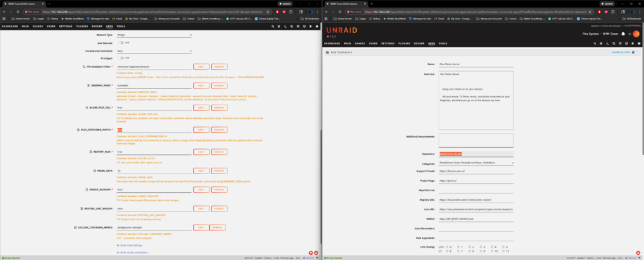The width and height of the screenshot is (644, 260).
Task: Open Docker tab in left window
Action: [97, 26]
